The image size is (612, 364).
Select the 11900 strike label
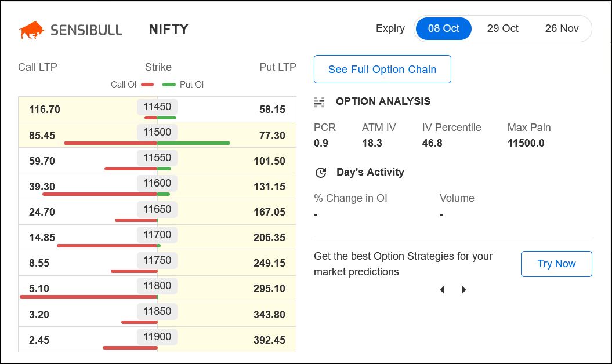point(157,337)
